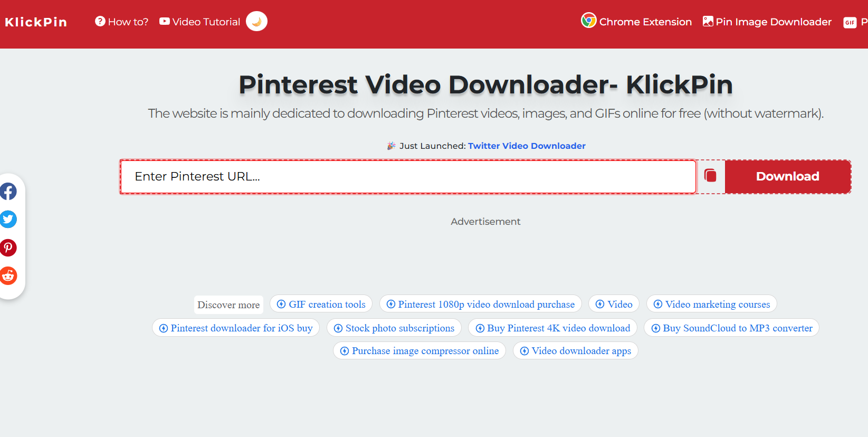Toggle dark mode with moon button

[x=256, y=21]
